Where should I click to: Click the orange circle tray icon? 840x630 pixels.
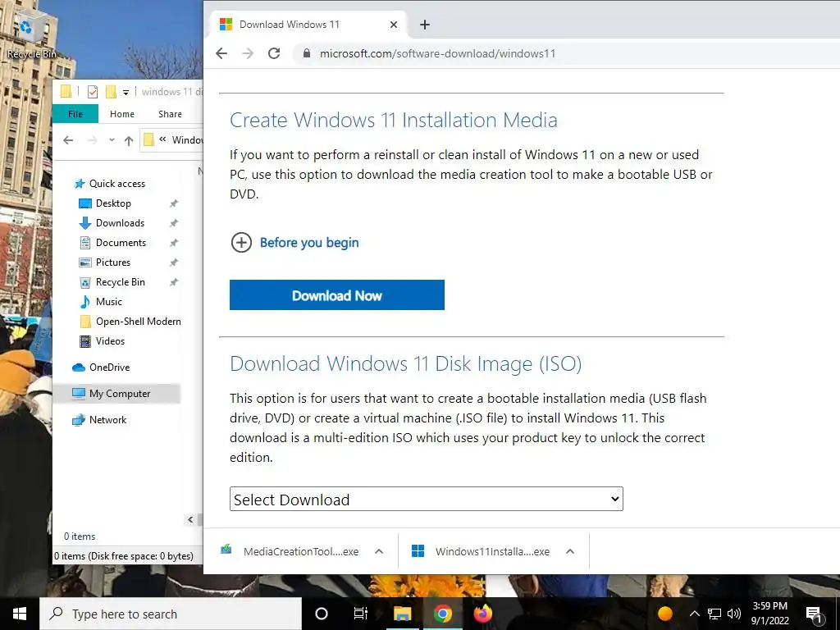tap(664, 614)
